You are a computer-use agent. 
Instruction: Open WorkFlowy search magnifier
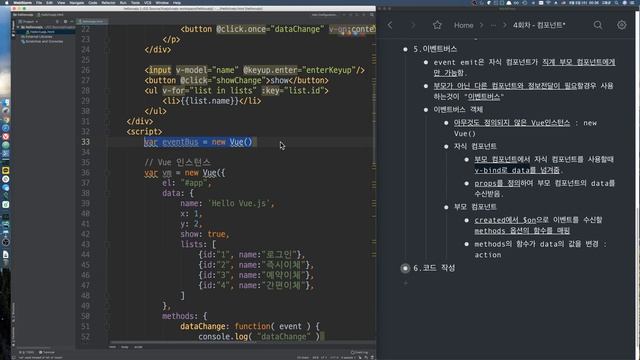click(598, 25)
